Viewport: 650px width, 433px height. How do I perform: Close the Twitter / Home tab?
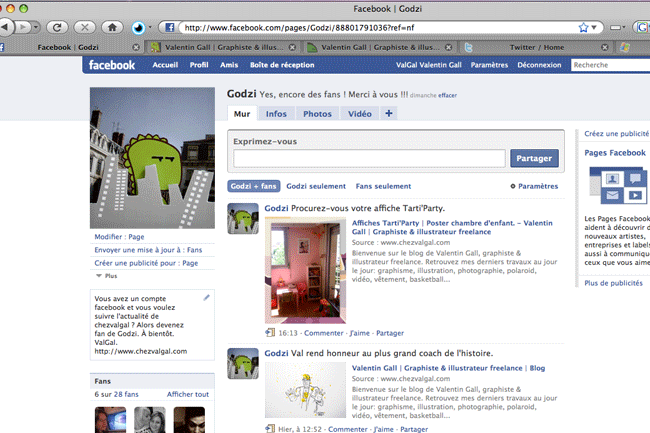(605, 47)
